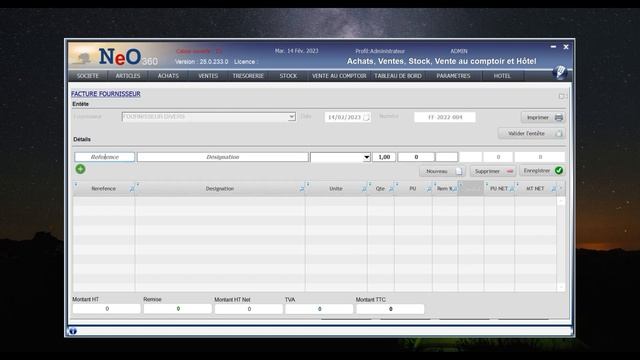
Task: Open the VENTE AU COMPTOIR menu
Action: (339, 76)
